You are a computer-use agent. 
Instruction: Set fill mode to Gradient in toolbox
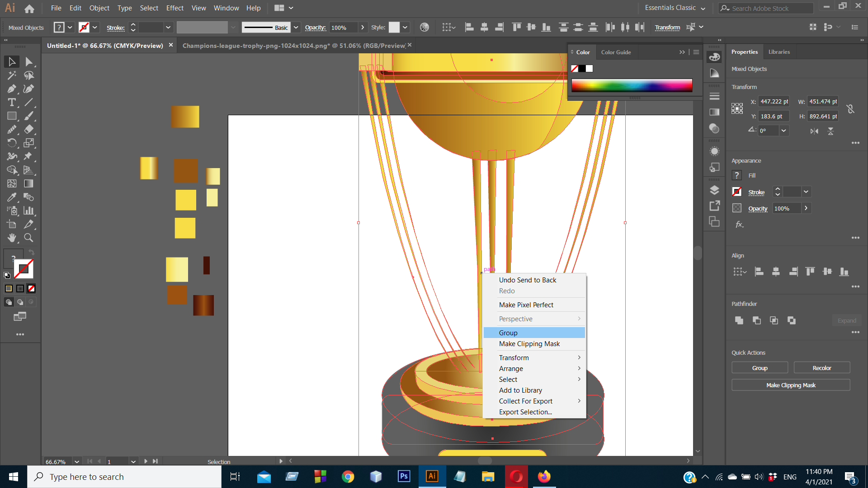(20, 288)
